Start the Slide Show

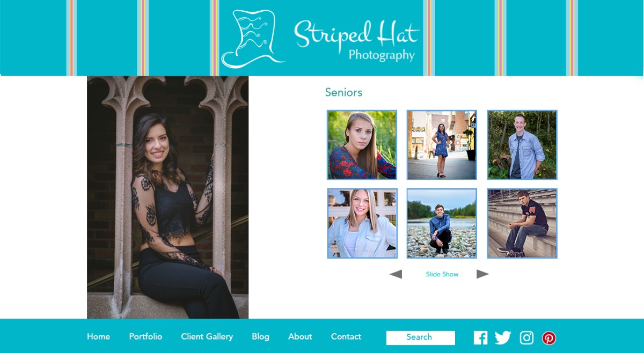(x=442, y=274)
